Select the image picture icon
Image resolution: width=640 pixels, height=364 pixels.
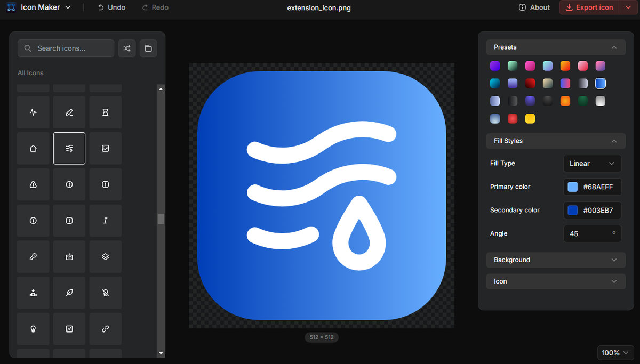pyautogui.click(x=106, y=149)
